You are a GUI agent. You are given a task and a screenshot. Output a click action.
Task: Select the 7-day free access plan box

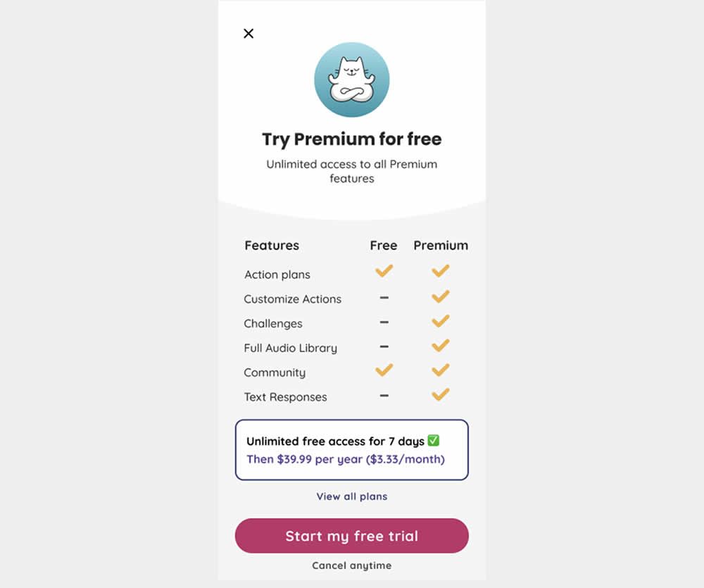tap(352, 450)
